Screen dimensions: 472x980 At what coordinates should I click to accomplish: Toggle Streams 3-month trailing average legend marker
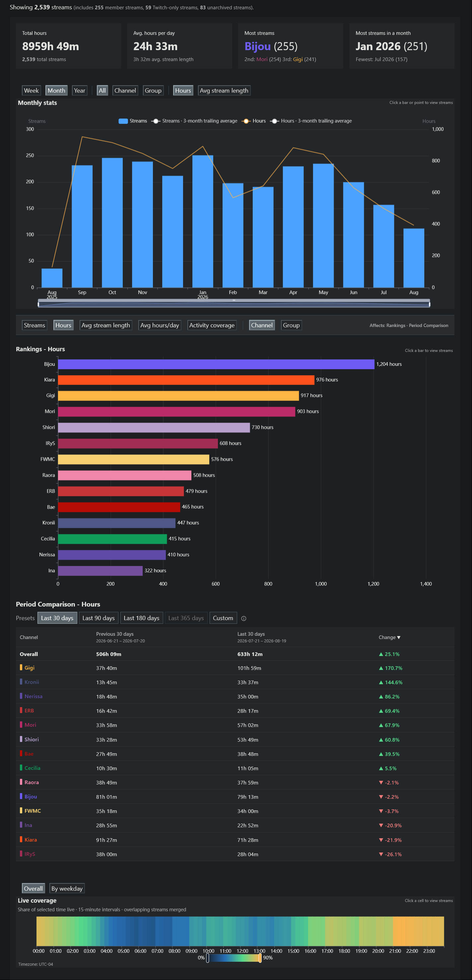(156, 121)
